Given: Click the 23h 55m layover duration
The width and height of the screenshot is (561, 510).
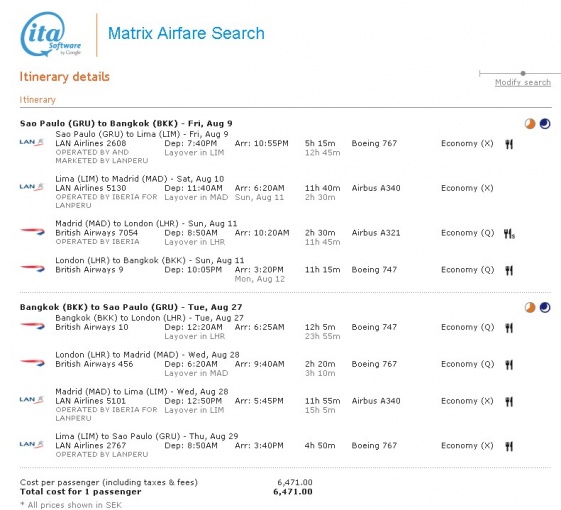Looking at the screenshot, I should tap(322, 336).
